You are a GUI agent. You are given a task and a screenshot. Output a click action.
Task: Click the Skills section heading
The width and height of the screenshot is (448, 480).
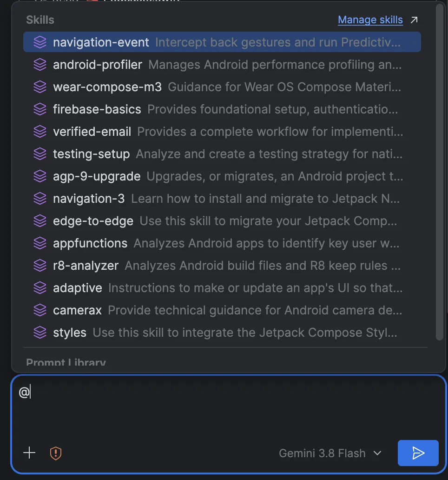[x=40, y=20]
